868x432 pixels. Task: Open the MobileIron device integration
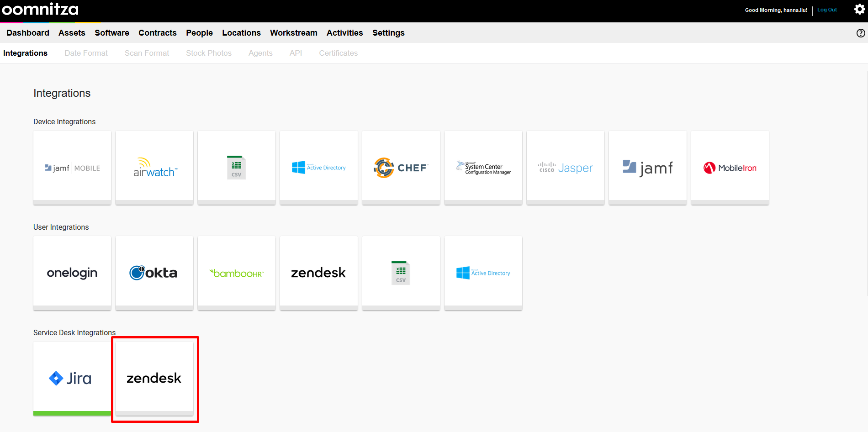pyautogui.click(x=730, y=168)
